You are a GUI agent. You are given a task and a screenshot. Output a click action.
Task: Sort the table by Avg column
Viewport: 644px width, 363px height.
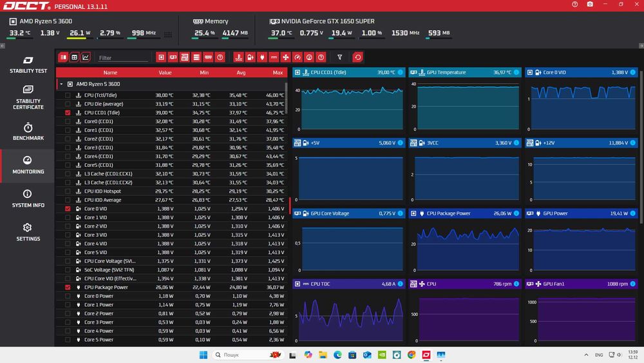point(241,72)
